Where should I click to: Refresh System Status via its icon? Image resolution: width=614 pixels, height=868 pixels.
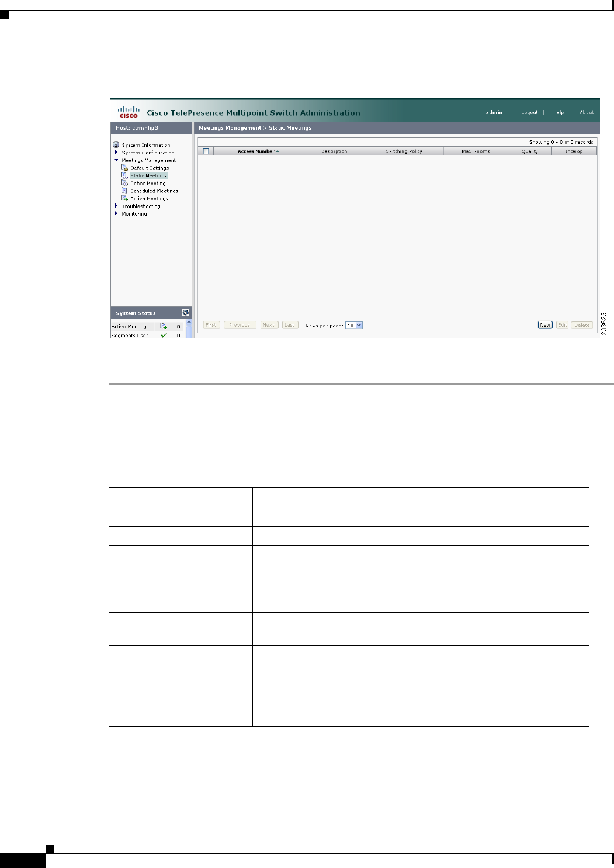point(186,313)
